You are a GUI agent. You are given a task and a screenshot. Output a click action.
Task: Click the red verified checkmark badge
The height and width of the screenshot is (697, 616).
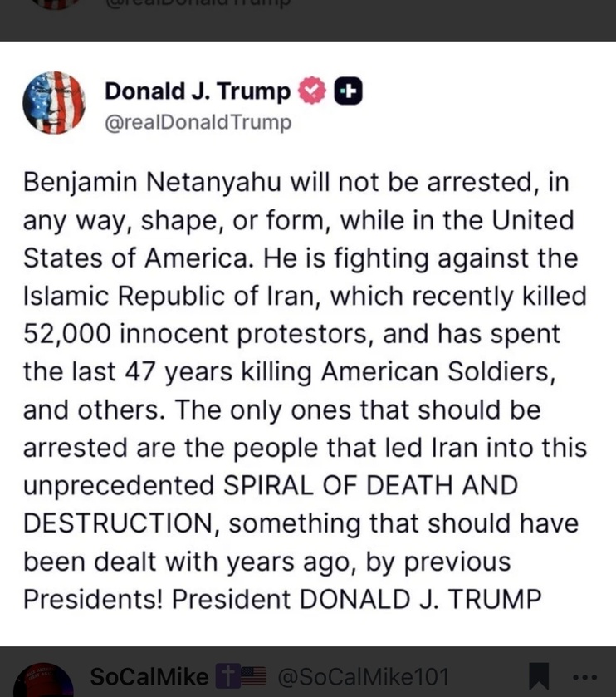point(312,91)
